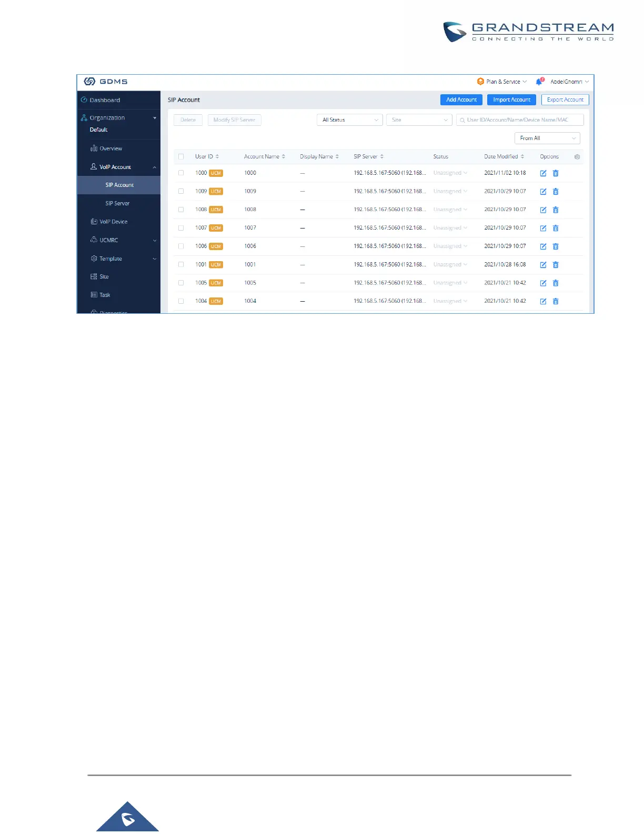Check the box for account 1006
This screenshot has width=644, height=834.
coord(181,246)
